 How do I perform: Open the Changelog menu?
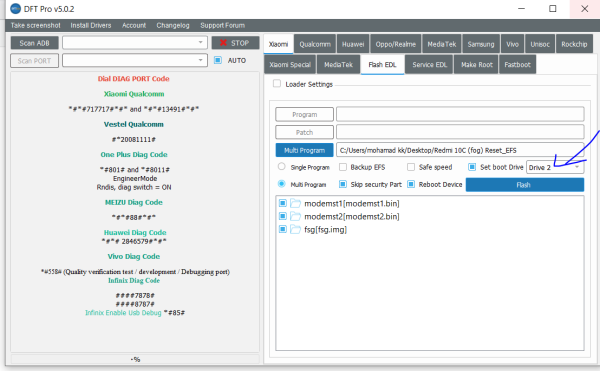(173, 25)
